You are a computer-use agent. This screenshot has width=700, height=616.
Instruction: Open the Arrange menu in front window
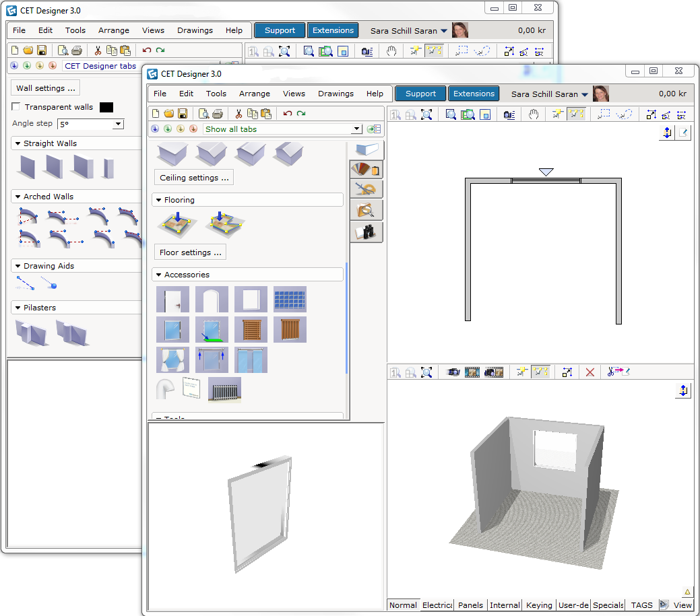pyautogui.click(x=255, y=94)
